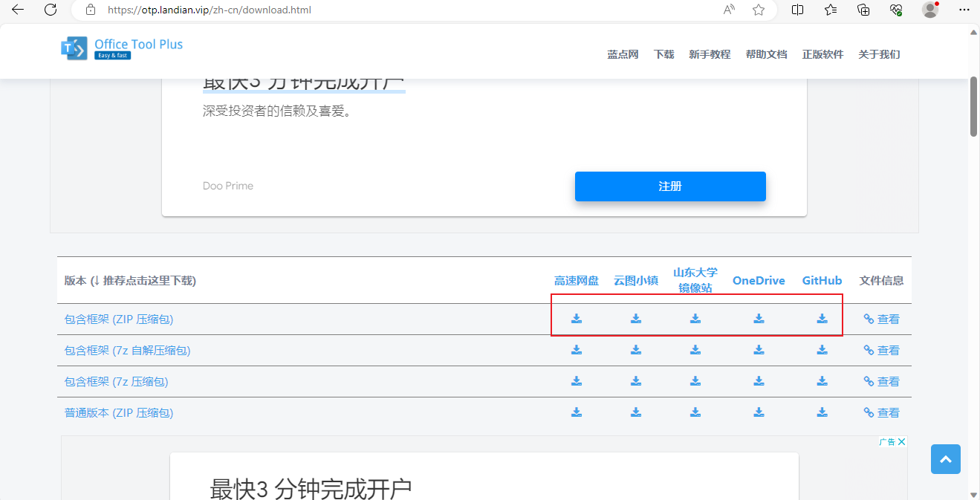980x500 pixels.
Task: Open the 下载 navigation menu item
Action: tap(663, 54)
